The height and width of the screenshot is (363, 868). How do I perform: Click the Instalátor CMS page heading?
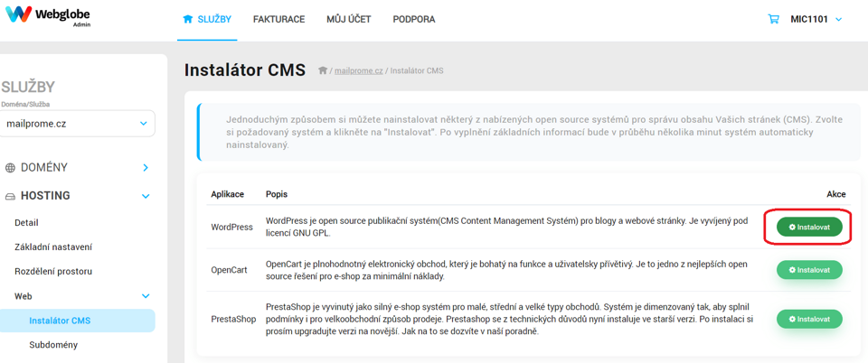tap(245, 70)
